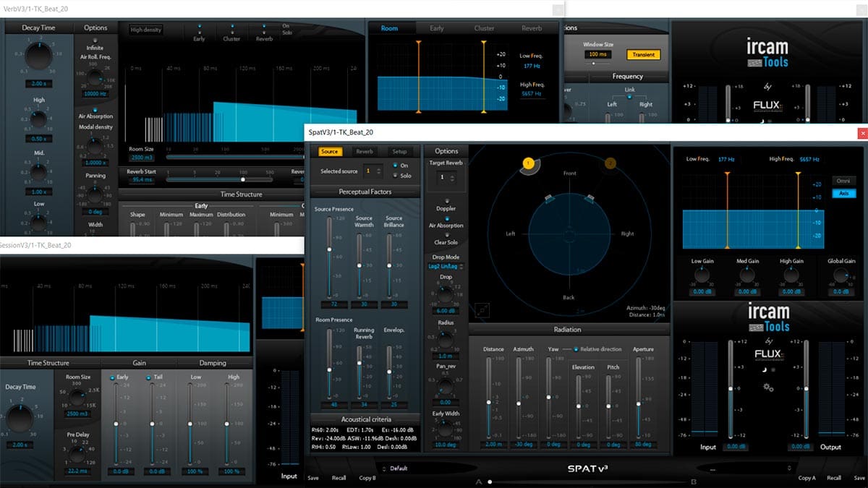The height and width of the screenshot is (488, 868).
Task: Click the Window Size 100 ms field
Action: click(x=597, y=54)
